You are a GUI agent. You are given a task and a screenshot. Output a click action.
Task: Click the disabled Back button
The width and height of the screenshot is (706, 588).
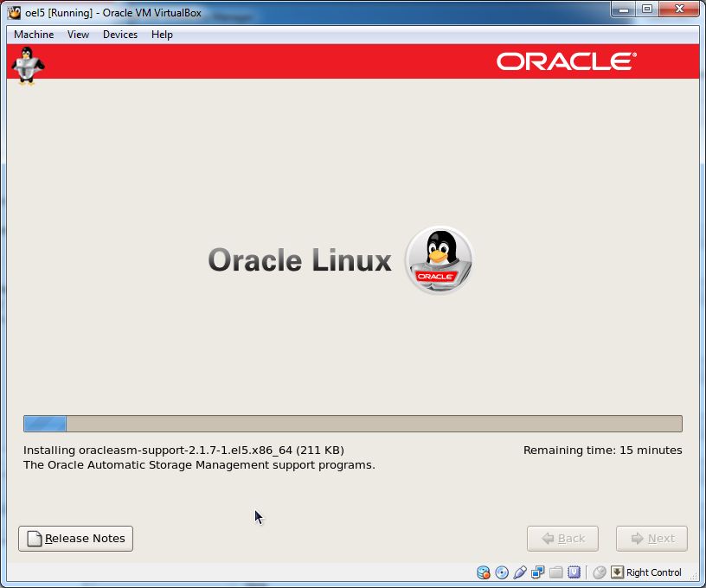tap(563, 539)
